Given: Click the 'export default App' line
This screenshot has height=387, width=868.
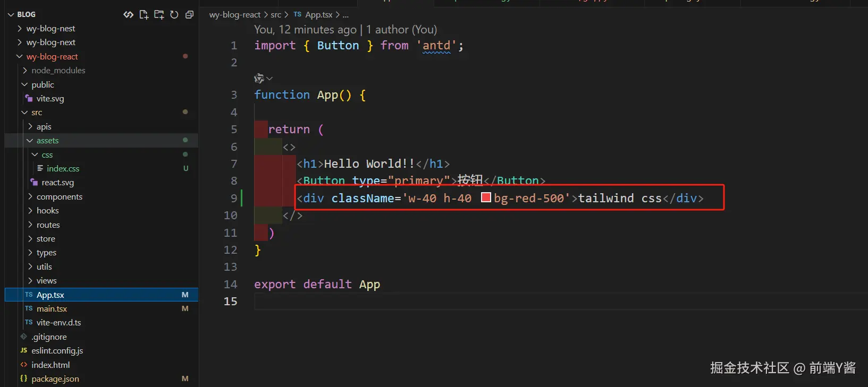Looking at the screenshot, I should coord(317,285).
